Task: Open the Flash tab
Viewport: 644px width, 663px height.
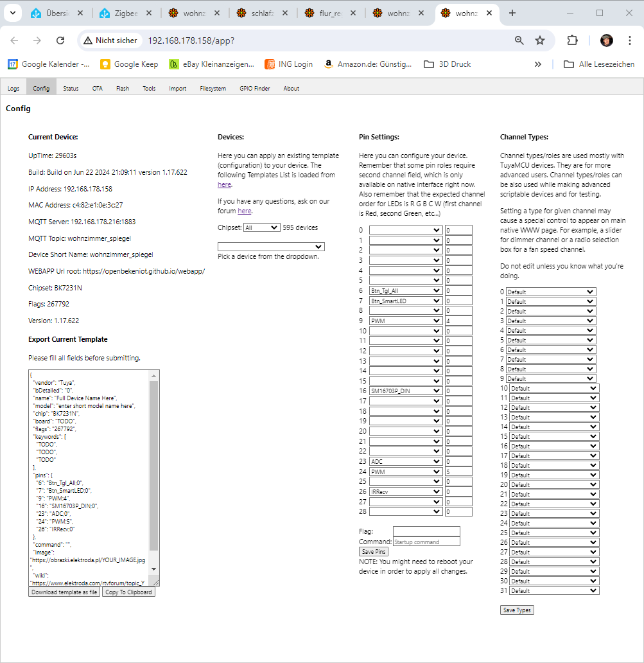Action: click(123, 89)
